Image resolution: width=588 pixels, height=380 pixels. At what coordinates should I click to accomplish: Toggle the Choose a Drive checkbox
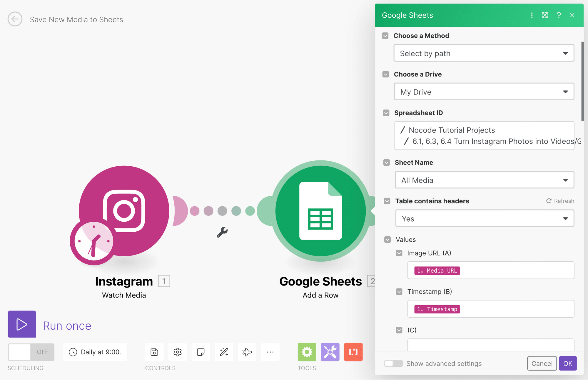386,74
